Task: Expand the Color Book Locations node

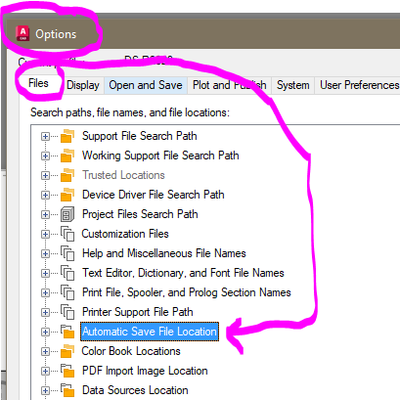Action: 45,351
